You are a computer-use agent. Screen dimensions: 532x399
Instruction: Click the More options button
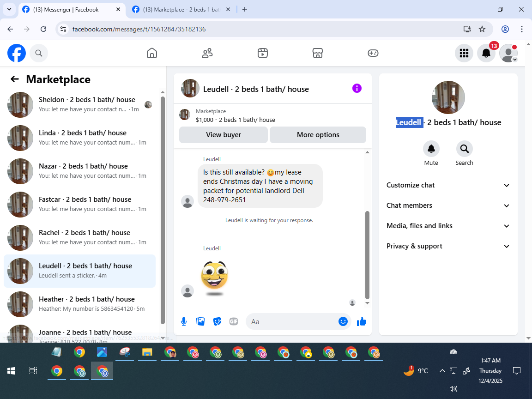(318, 135)
